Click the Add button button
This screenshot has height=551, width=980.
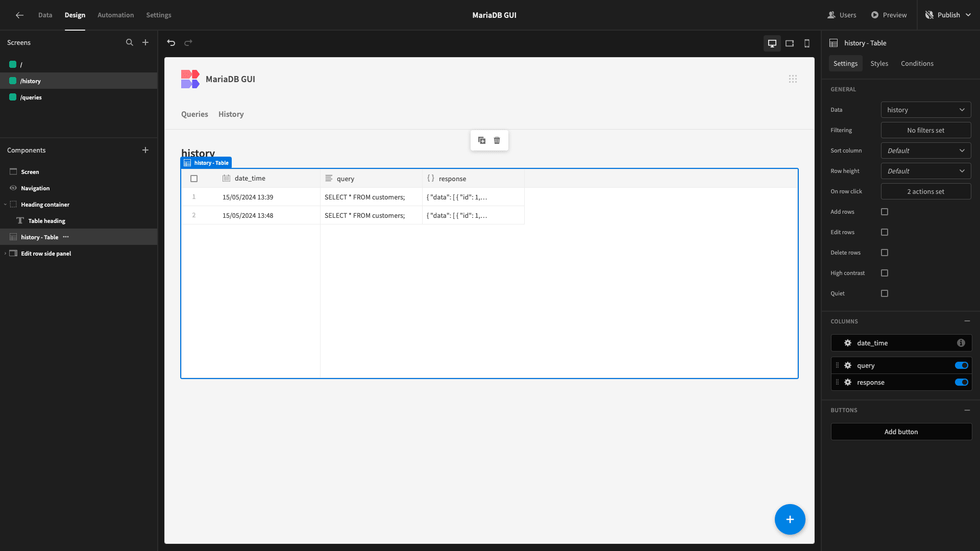point(901,432)
